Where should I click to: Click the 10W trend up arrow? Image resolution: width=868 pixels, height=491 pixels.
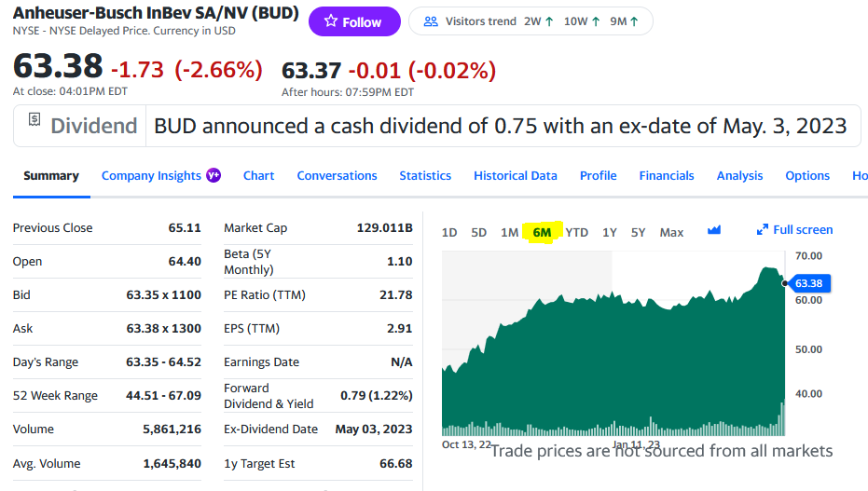(x=596, y=21)
